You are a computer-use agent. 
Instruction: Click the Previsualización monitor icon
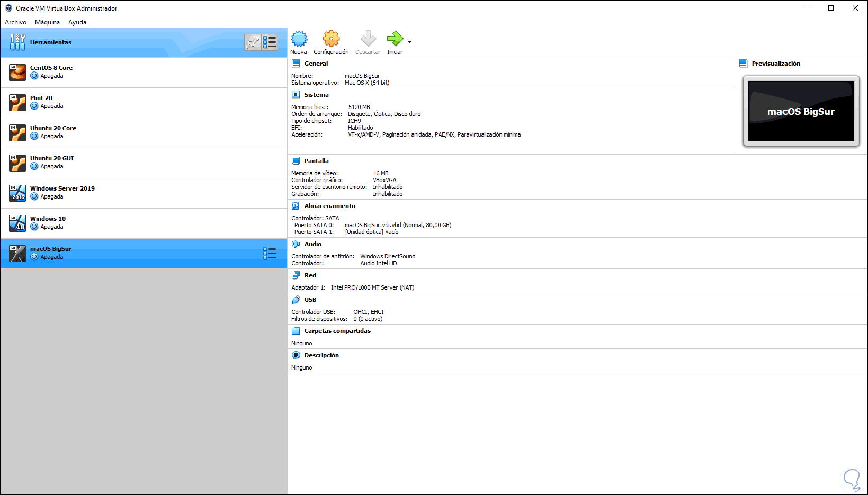point(744,64)
